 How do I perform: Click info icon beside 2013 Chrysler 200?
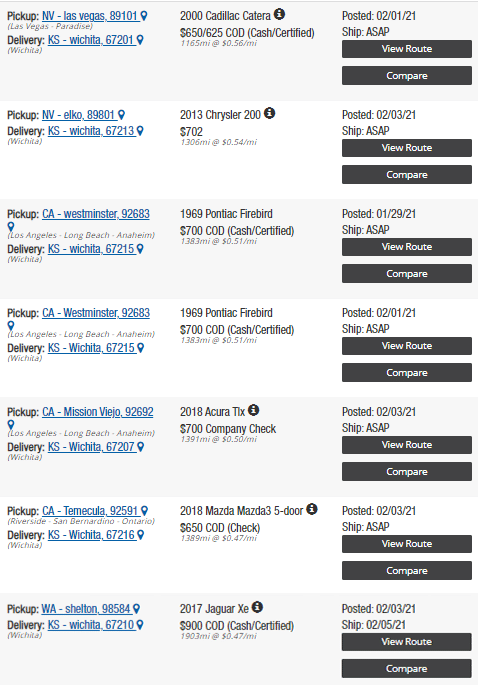click(x=270, y=113)
